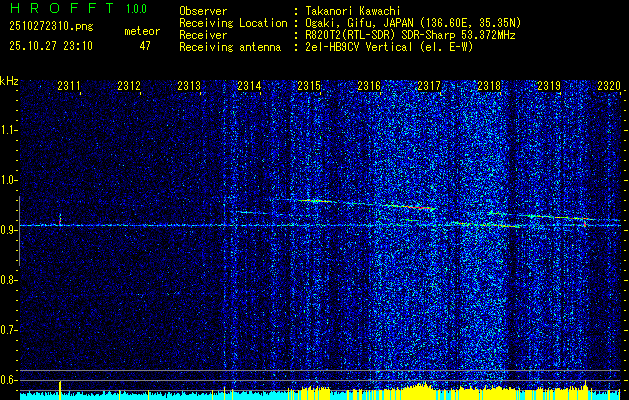Click the date 25.10.27 23:10 text
The height and width of the screenshot is (400, 629).
[51, 46]
